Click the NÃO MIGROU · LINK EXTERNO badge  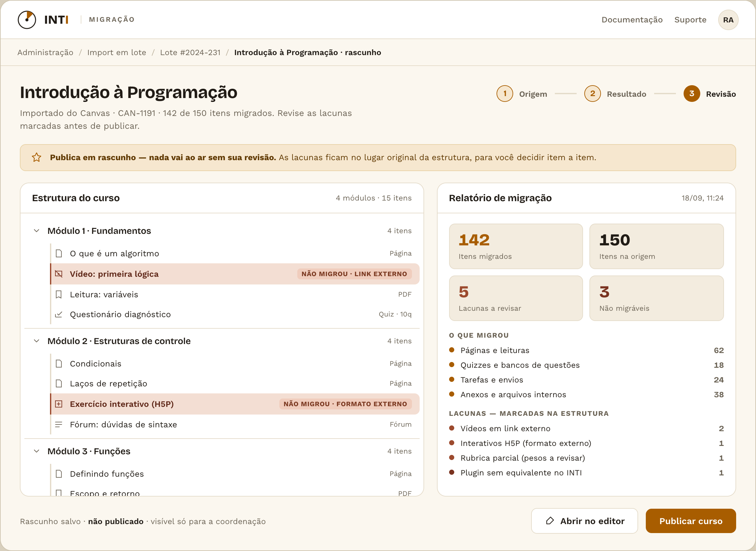coord(354,274)
